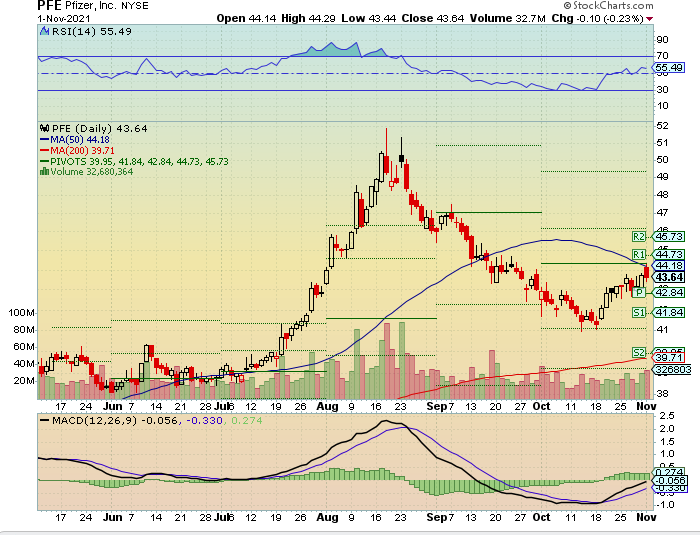Click the blue line marker before MA(50)
This screenshot has height=535, width=700.
point(44,140)
